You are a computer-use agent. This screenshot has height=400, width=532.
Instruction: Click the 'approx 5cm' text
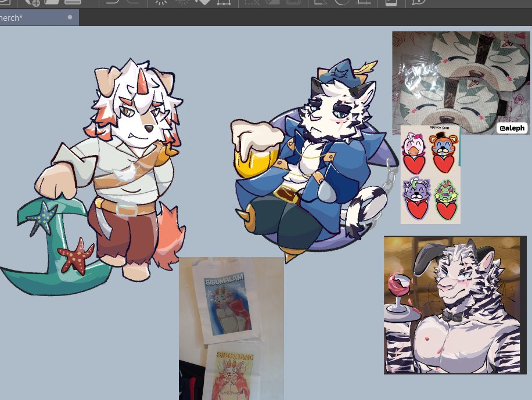[x=440, y=128]
